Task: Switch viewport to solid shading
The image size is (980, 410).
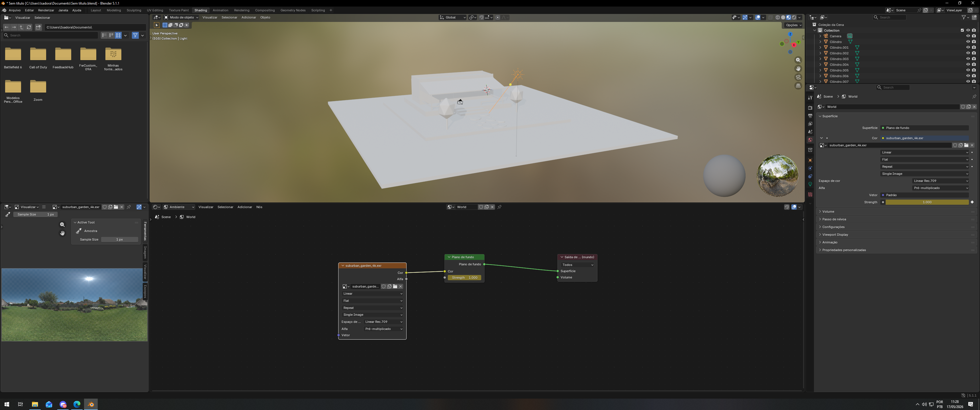Action: (x=783, y=17)
